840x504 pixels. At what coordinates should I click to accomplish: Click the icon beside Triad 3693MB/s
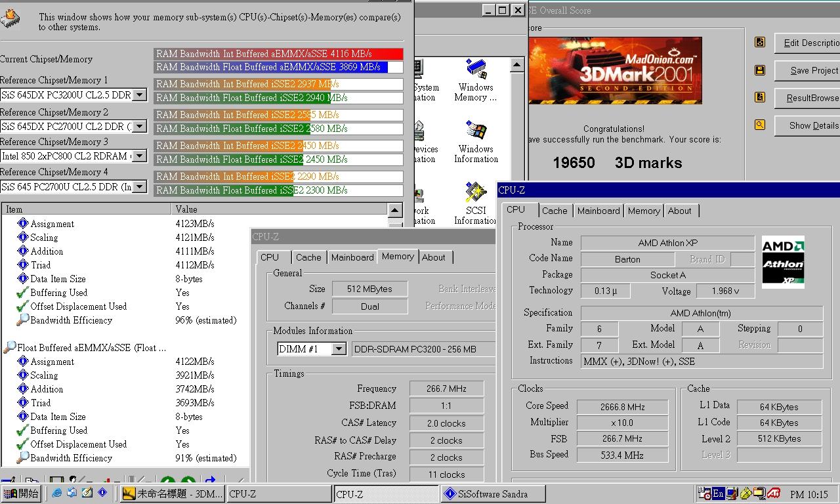(x=23, y=402)
